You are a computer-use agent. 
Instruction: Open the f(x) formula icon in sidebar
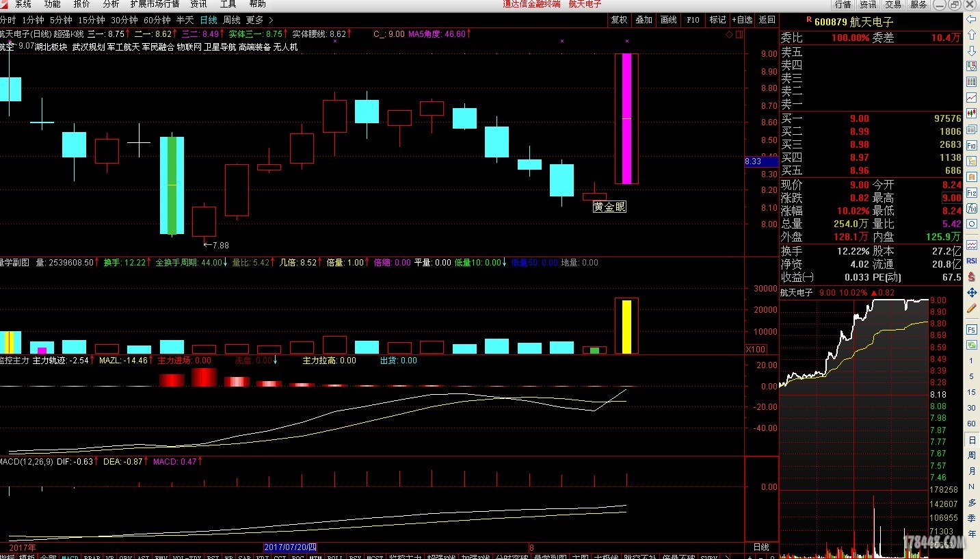[972, 209]
